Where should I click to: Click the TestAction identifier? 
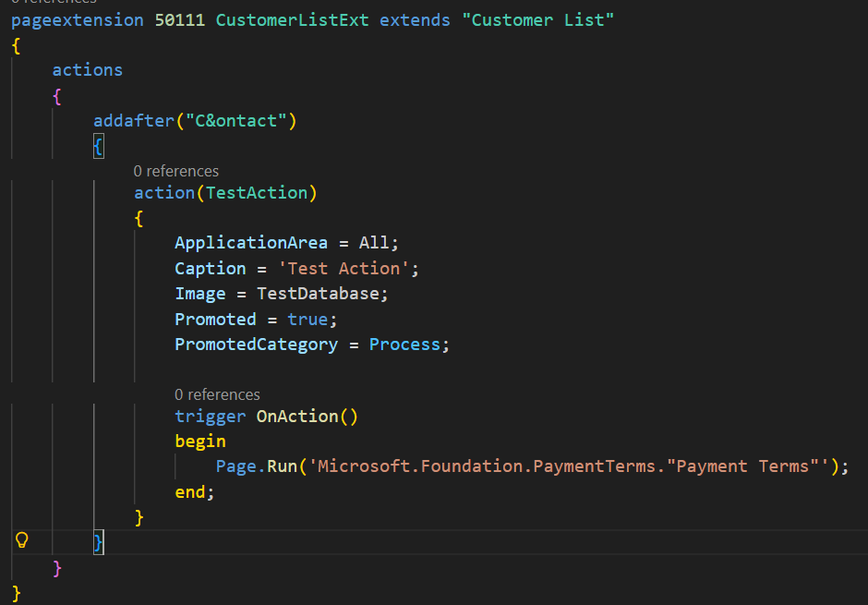(x=256, y=192)
